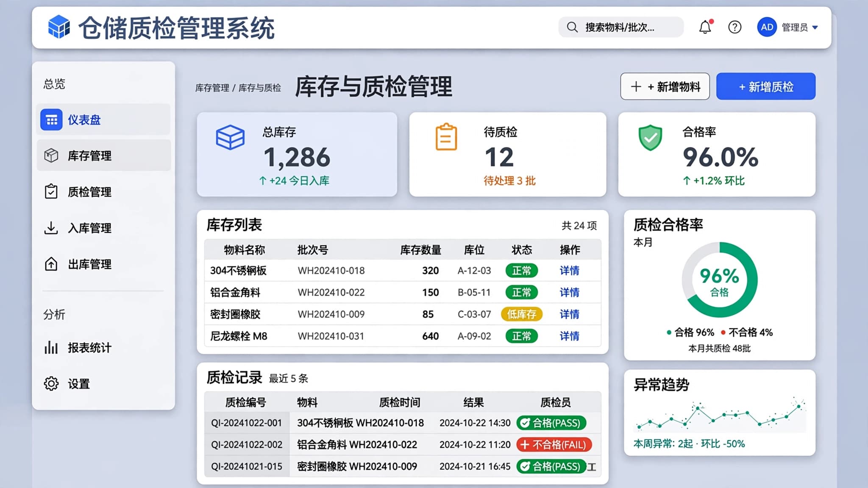Viewport: 868px width, 488px height.
Task: Expand the 管理员 dropdown arrow
Action: pos(815,28)
